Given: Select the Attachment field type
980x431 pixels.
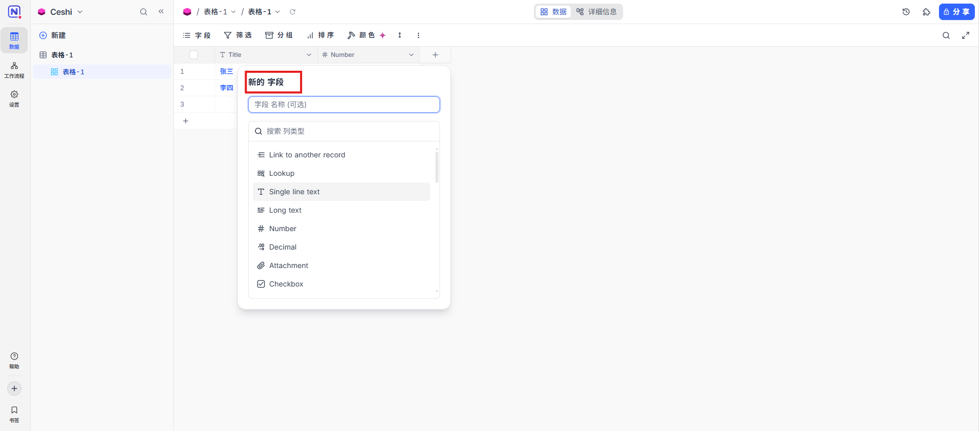Looking at the screenshot, I should click(342, 265).
